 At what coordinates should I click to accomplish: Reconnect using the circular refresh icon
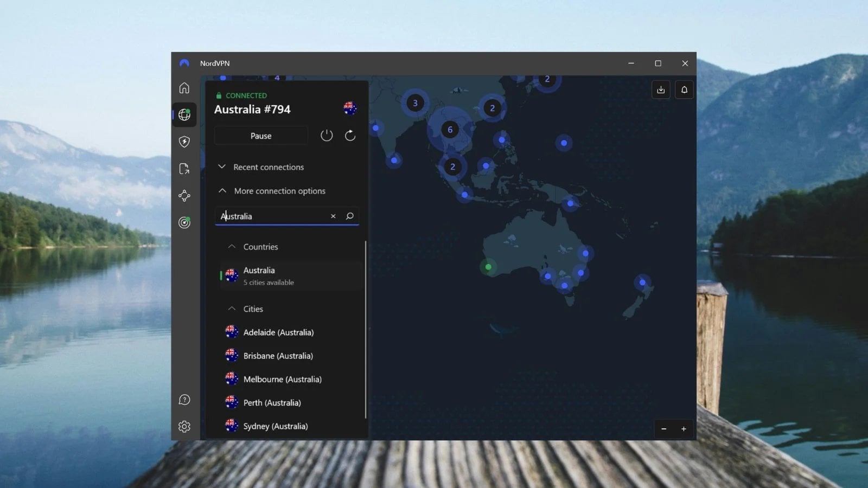click(x=350, y=136)
